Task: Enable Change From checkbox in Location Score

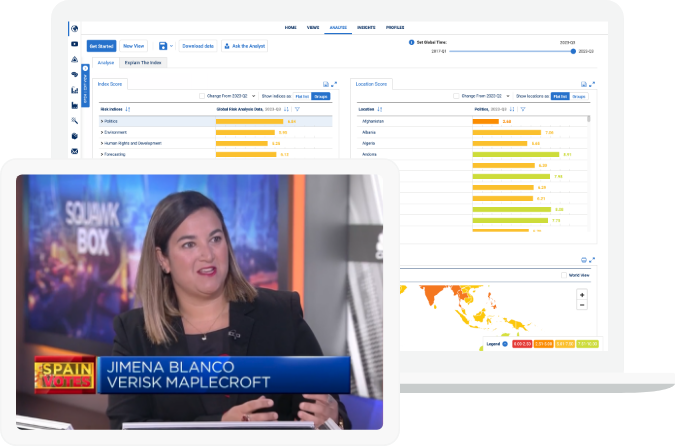Action: coord(456,96)
